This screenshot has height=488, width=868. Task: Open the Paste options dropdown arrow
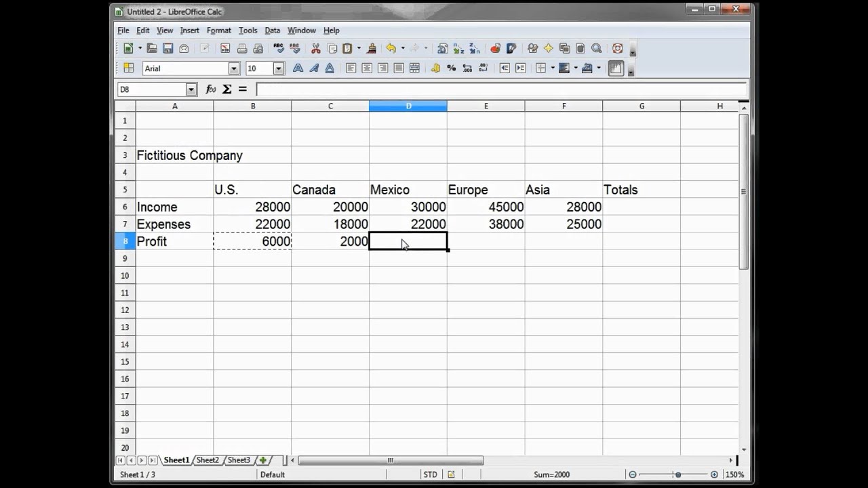[x=359, y=49]
